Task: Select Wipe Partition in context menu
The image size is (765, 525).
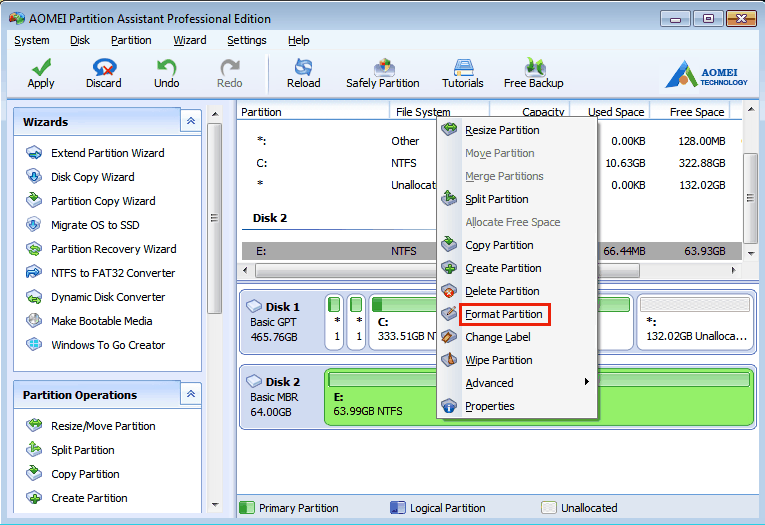Action: 517,360
